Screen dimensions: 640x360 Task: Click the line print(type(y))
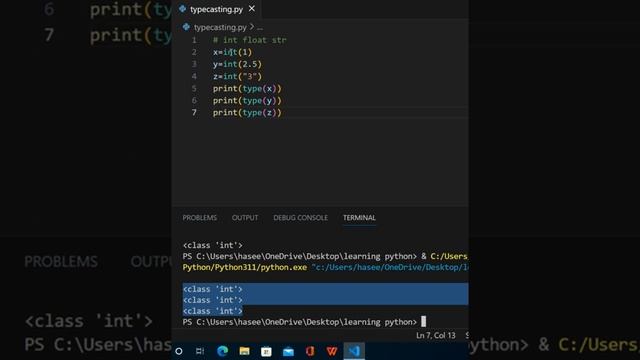[247, 100]
